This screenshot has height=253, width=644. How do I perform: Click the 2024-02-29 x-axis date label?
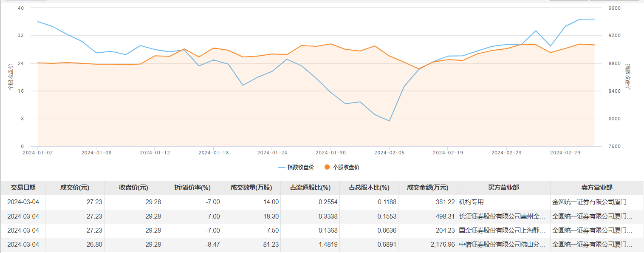(x=565, y=152)
